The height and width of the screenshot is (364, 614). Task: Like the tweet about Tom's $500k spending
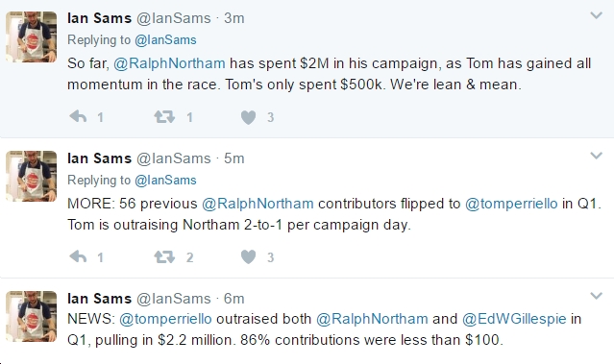[248, 117]
